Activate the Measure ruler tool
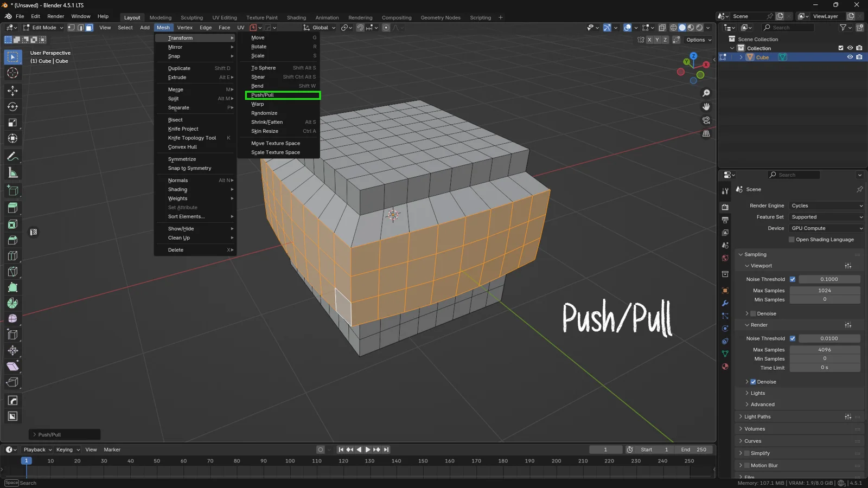The height and width of the screenshot is (488, 868). (13, 173)
